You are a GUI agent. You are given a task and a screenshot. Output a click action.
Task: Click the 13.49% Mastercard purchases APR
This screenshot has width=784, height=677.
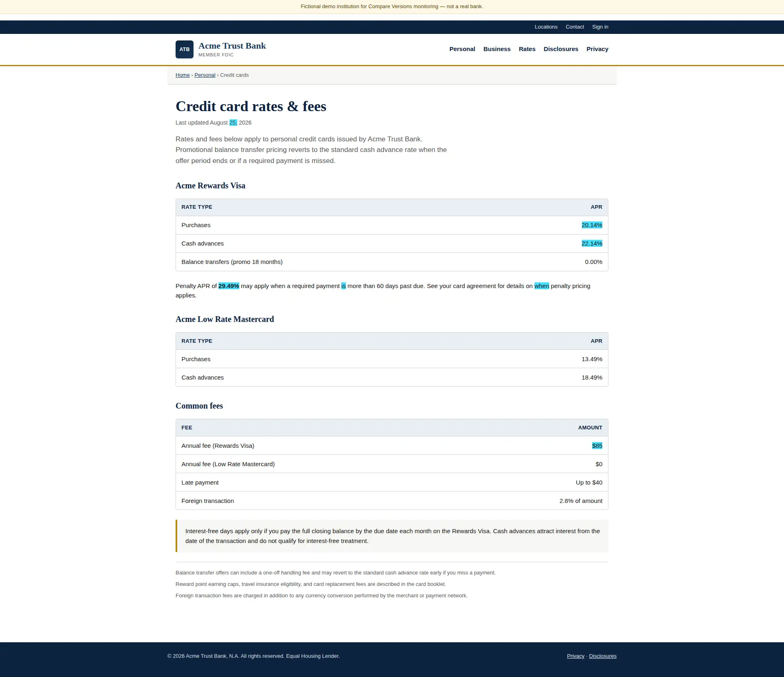tap(592, 359)
